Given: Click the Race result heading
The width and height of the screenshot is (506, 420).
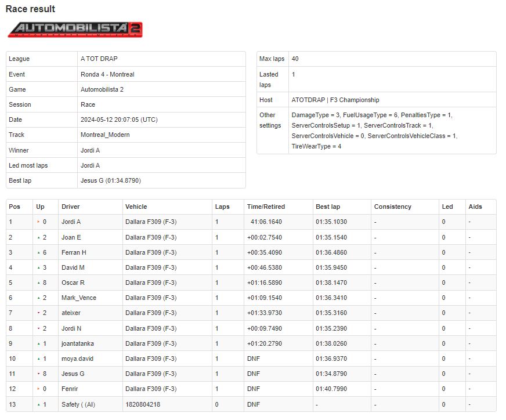Looking at the screenshot, I should 30,9.
